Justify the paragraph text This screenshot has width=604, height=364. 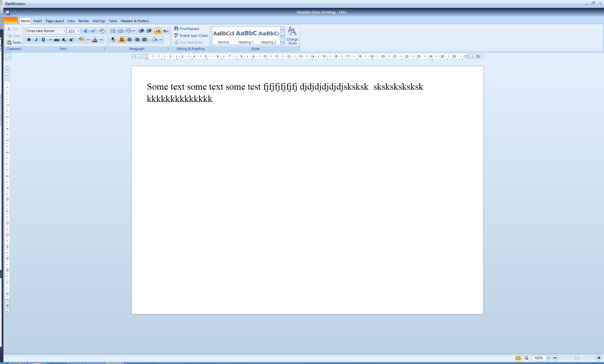[x=145, y=40]
